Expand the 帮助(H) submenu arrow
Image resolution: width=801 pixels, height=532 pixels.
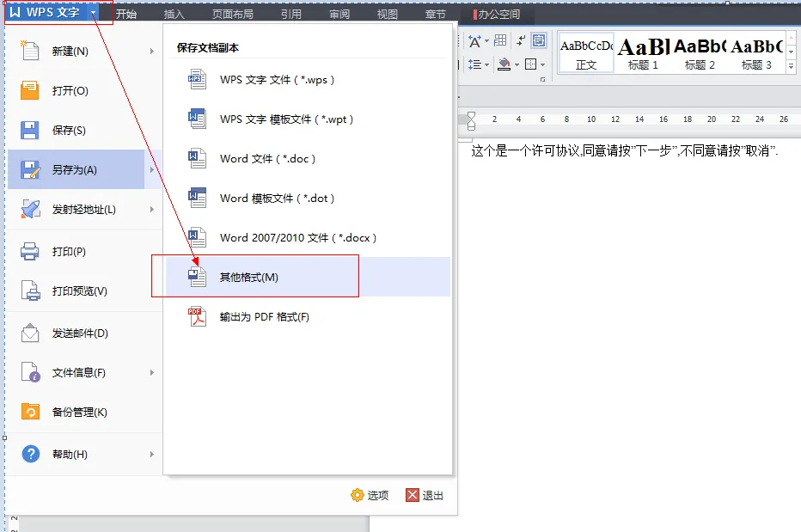click(x=152, y=454)
